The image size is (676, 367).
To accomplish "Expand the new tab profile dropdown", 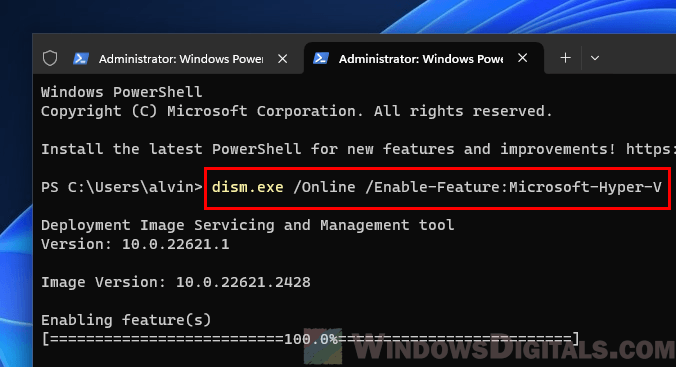I will click(x=595, y=58).
